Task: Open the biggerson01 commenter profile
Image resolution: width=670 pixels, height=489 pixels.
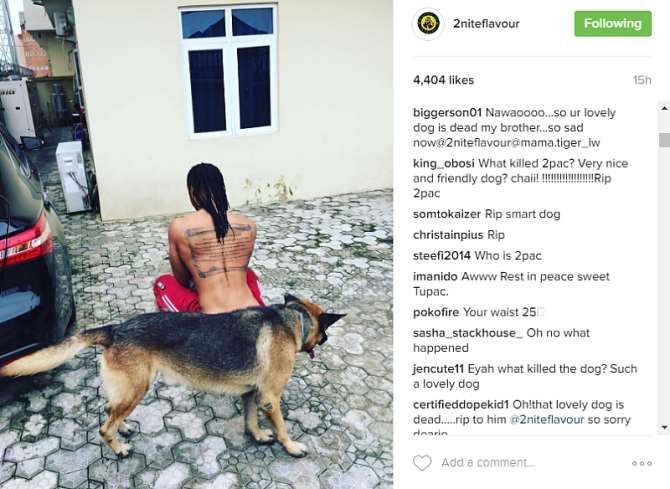Action: pos(447,113)
